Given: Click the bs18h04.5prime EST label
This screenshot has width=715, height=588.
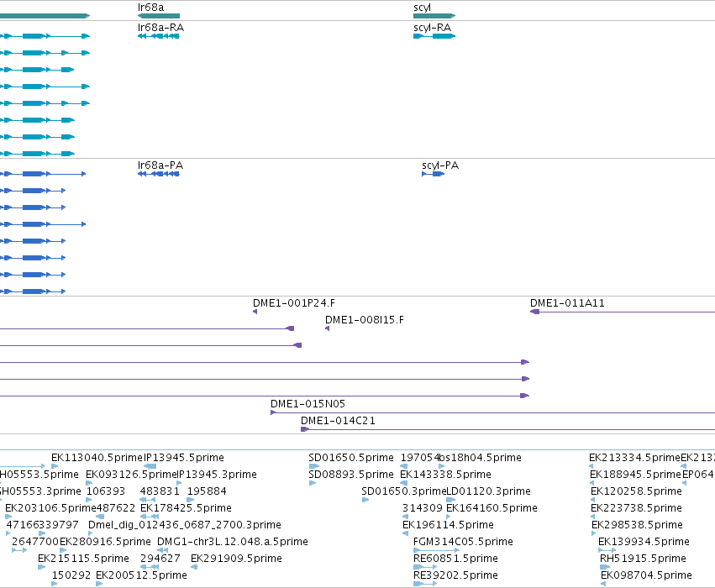Looking at the screenshot, I should coord(480,457).
